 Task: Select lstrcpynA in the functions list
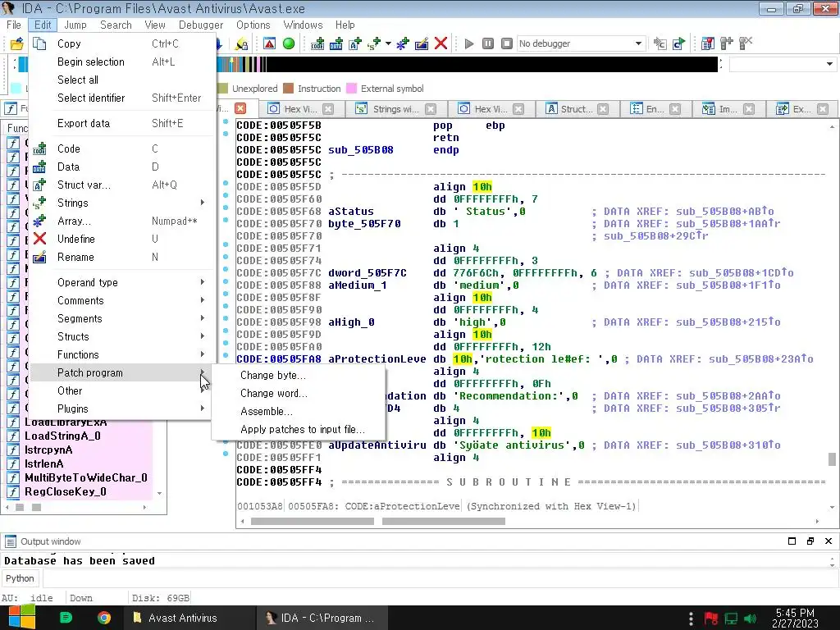pyautogui.click(x=48, y=450)
